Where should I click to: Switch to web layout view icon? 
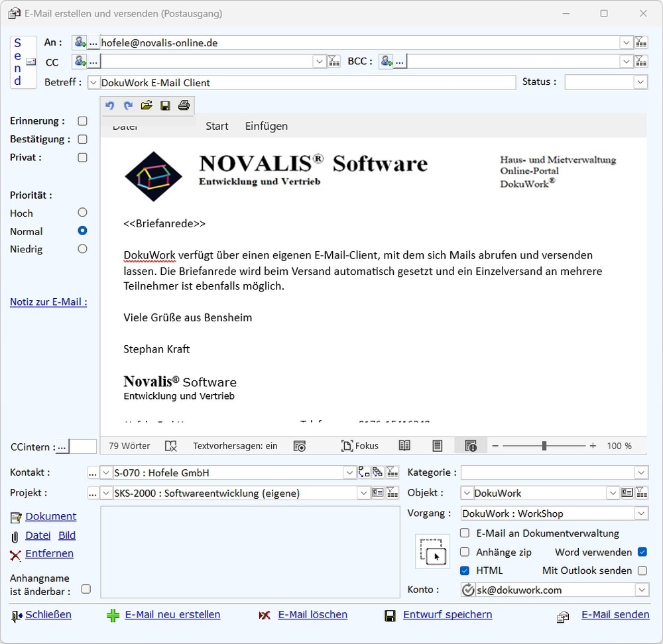pyautogui.click(x=471, y=446)
